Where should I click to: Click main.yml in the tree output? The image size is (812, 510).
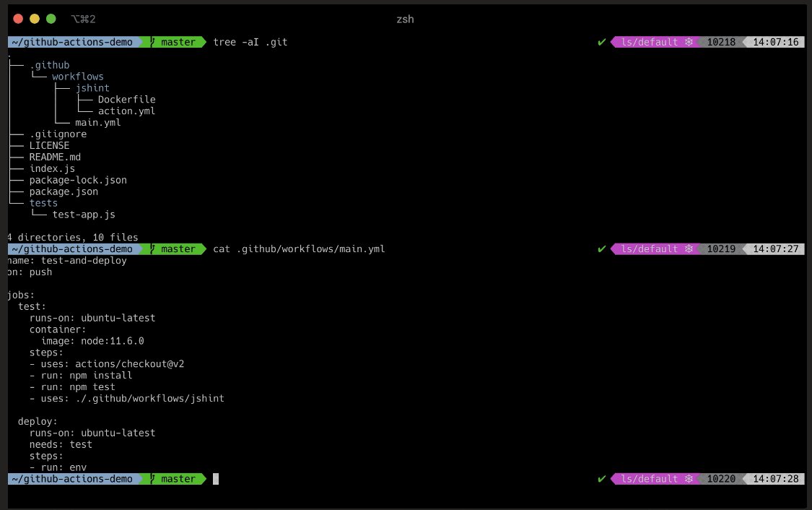[x=98, y=122]
